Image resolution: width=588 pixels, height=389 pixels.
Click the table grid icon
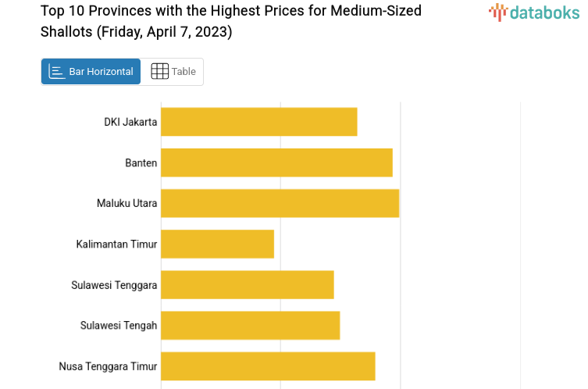point(159,71)
